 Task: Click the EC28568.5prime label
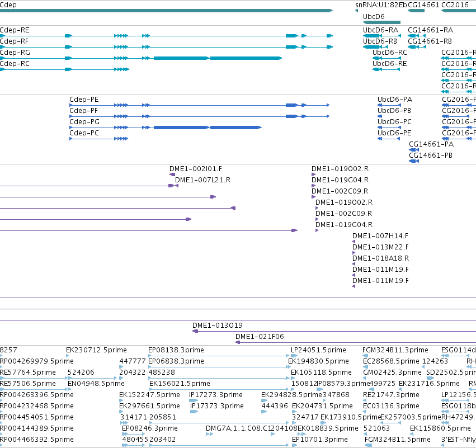[391, 361]
